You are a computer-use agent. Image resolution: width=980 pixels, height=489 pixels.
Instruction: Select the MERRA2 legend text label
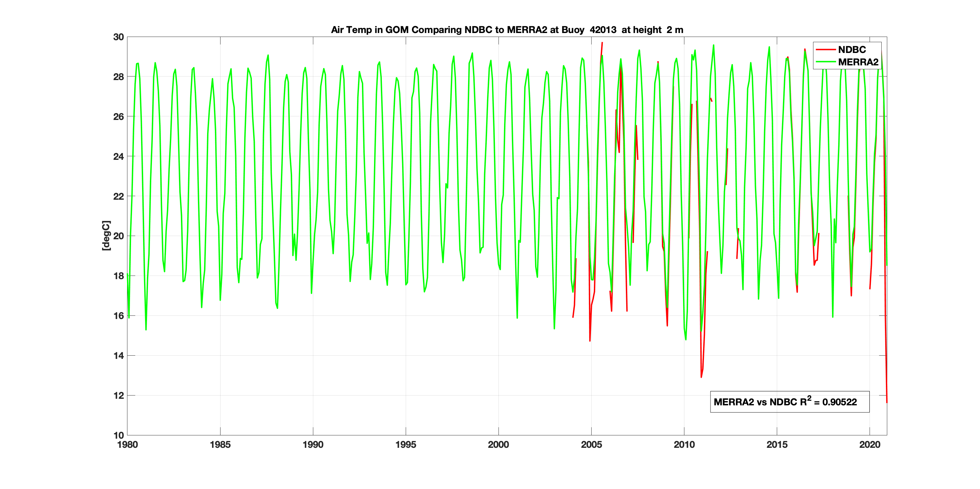(x=858, y=62)
